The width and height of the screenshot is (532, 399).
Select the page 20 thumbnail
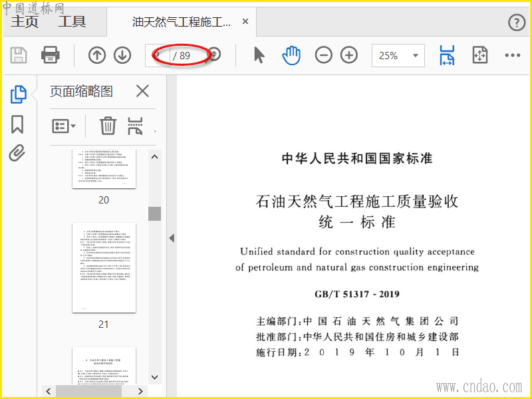click(x=104, y=169)
